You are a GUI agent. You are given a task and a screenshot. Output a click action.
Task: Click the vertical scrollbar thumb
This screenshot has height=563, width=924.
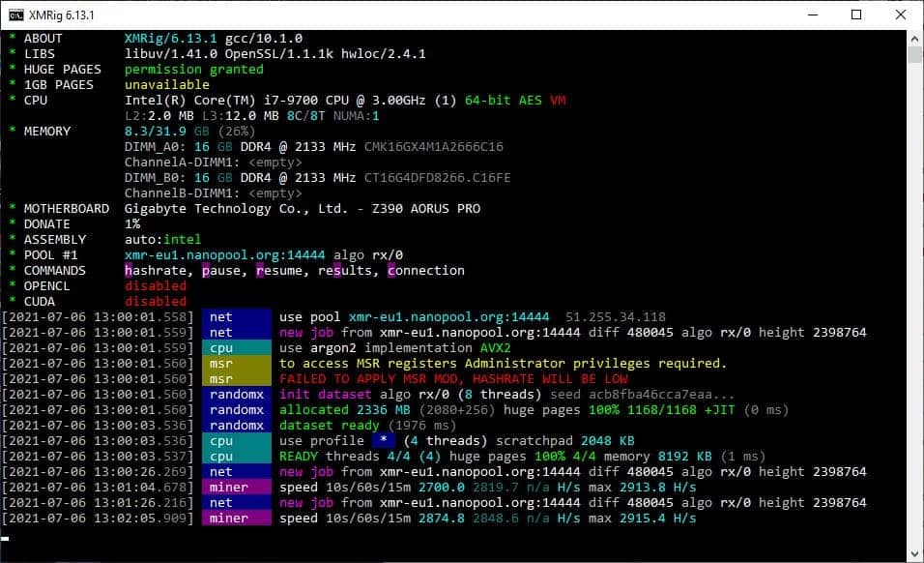[914, 55]
